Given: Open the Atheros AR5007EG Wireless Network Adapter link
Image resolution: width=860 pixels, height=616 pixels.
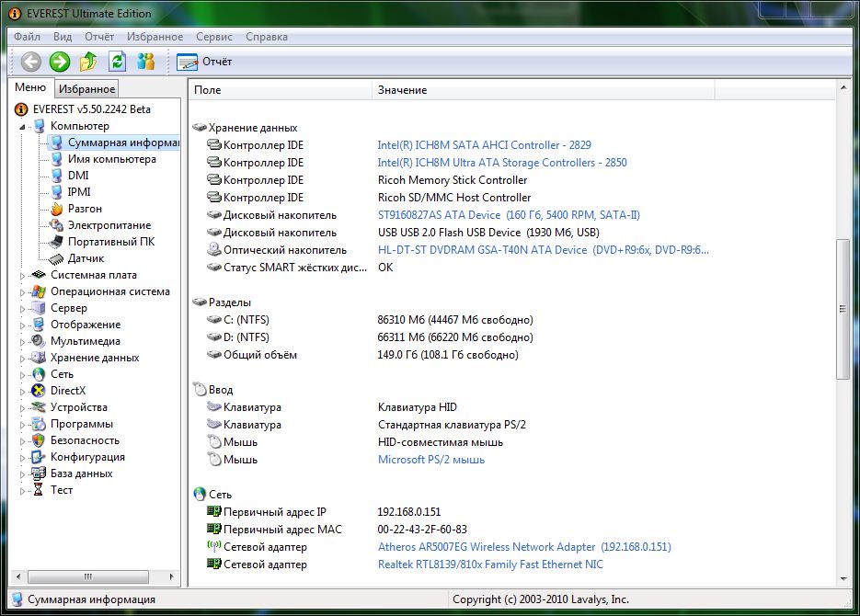Looking at the screenshot, I should click(x=524, y=547).
